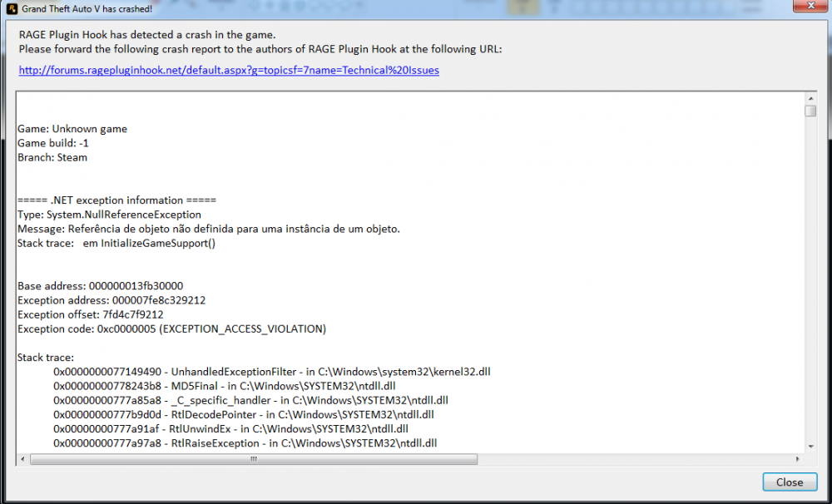Click the horizontal scrollbar thumb
Image resolution: width=832 pixels, height=504 pixels.
point(254,459)
